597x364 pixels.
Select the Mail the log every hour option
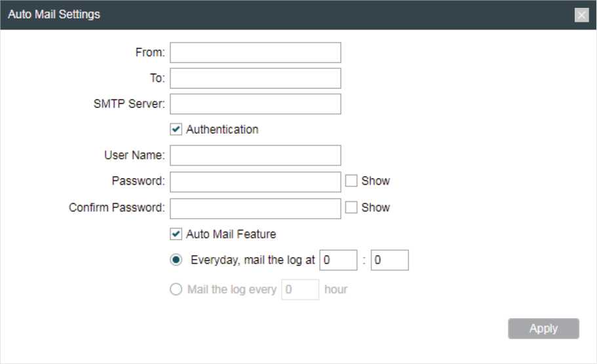click(176, 289)
